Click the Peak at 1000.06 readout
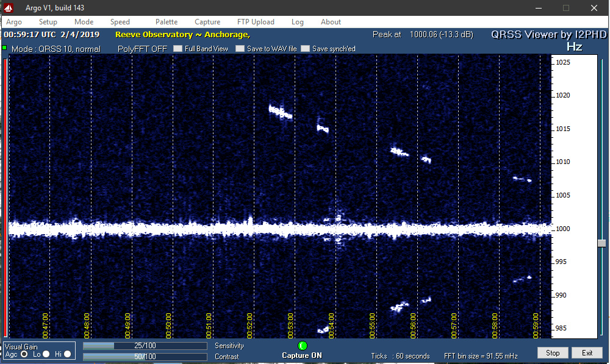The image size is (610, 364). (423, 35)
